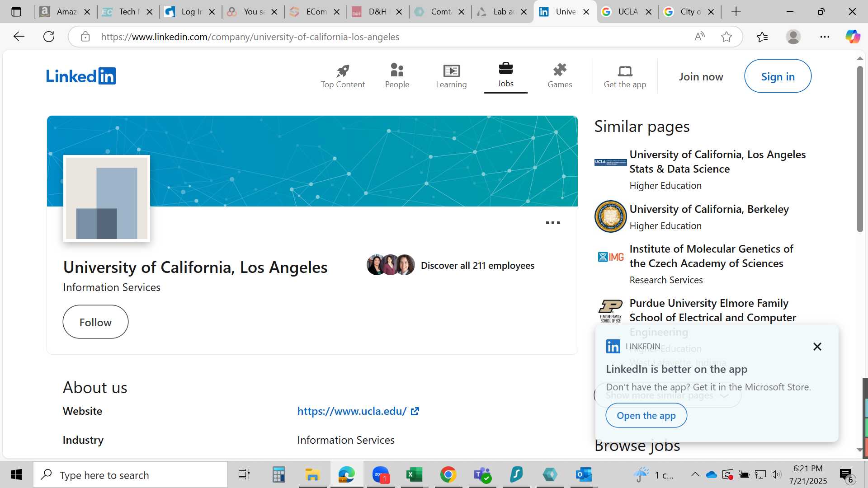Open Excel from the taskbar

[414, 474]
